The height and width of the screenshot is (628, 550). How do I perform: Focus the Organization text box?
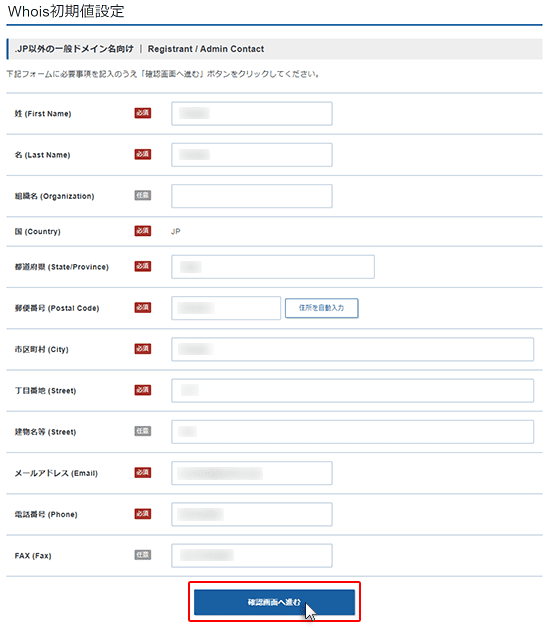[252, 196]
